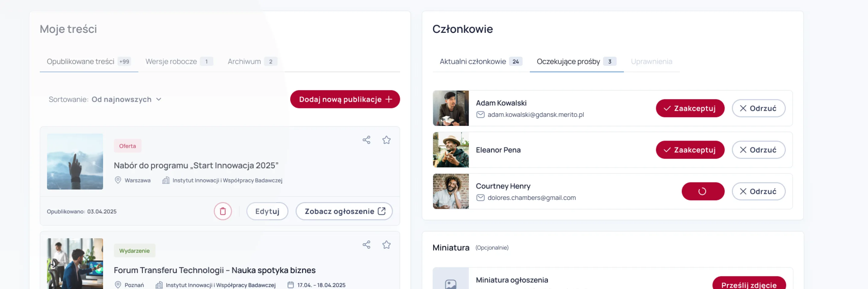Click the +99 badge on Opublikowane treści

click(x=124, y=62)
